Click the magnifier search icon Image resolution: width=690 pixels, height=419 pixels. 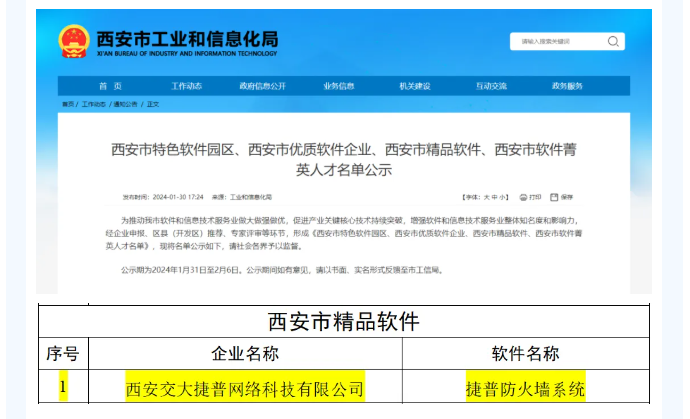613,41
